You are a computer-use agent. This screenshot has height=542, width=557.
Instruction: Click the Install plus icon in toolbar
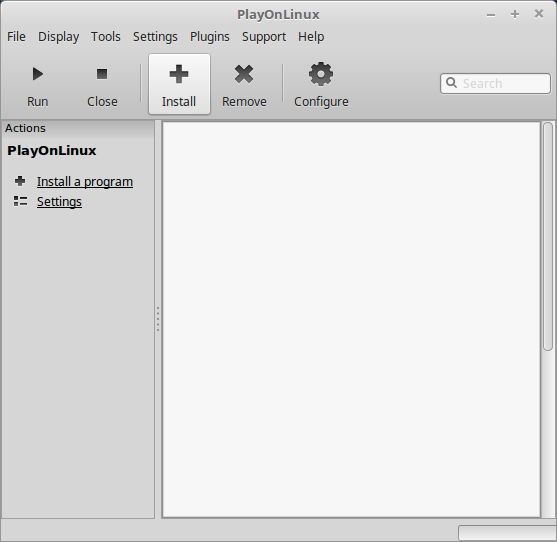click(x=179, y=74)
